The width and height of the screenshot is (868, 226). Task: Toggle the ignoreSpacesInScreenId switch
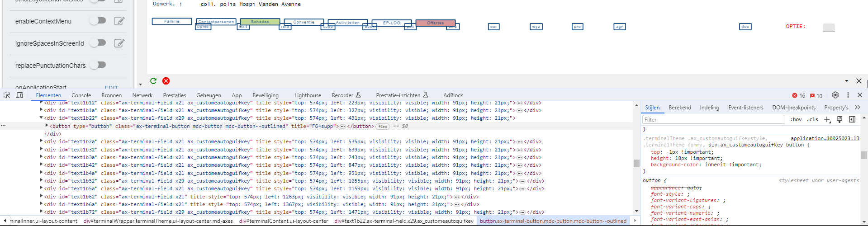click(x=98, y=43)
